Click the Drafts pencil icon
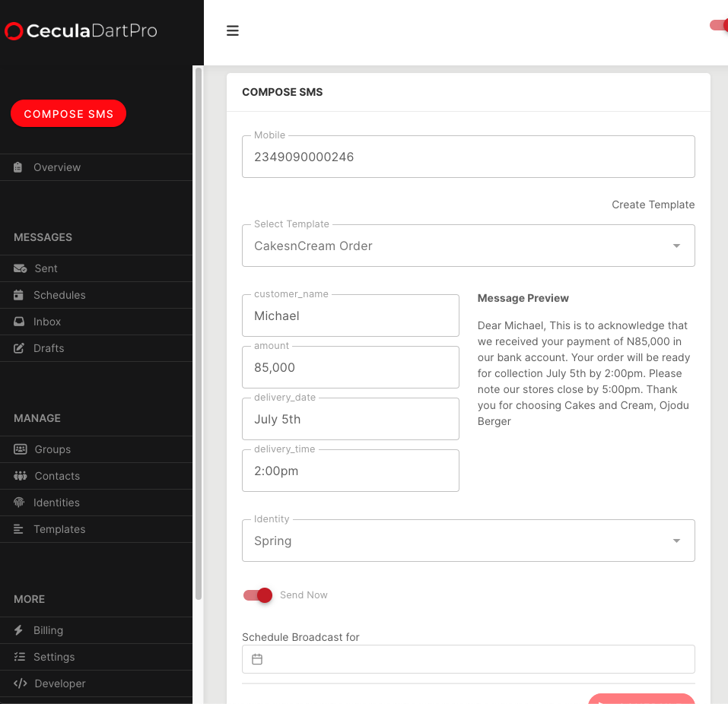Image resolution: width=728 pixels, height=704 pixels. coord(18,348)
